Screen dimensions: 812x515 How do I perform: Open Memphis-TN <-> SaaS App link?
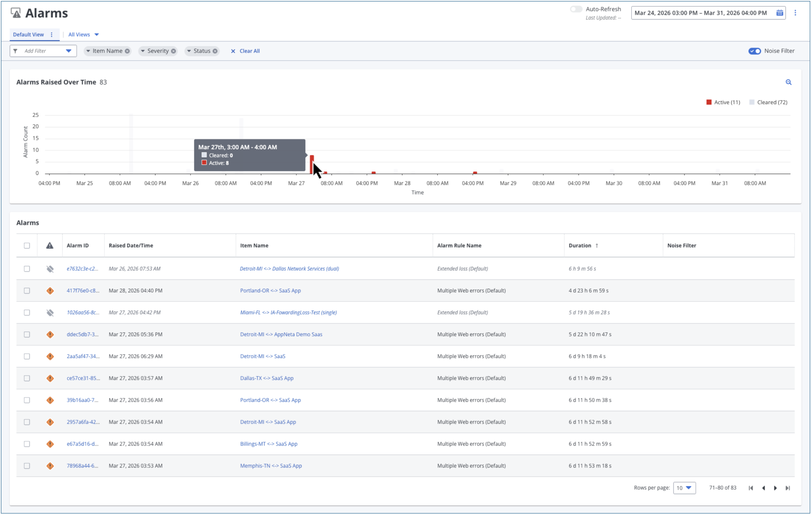tap(271, 466)
